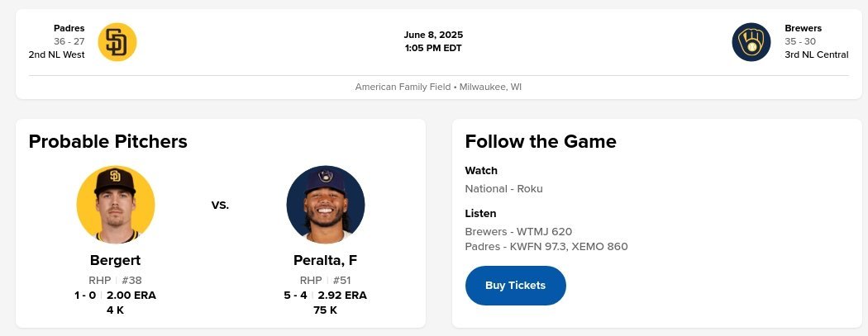
Task: Click the National - Roku watch option
Action: (503, 188)
